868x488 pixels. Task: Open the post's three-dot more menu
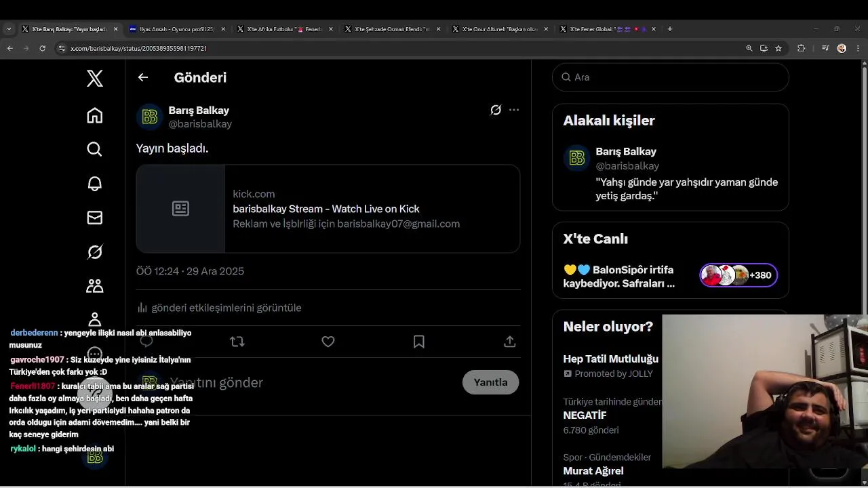click(514, 110)
